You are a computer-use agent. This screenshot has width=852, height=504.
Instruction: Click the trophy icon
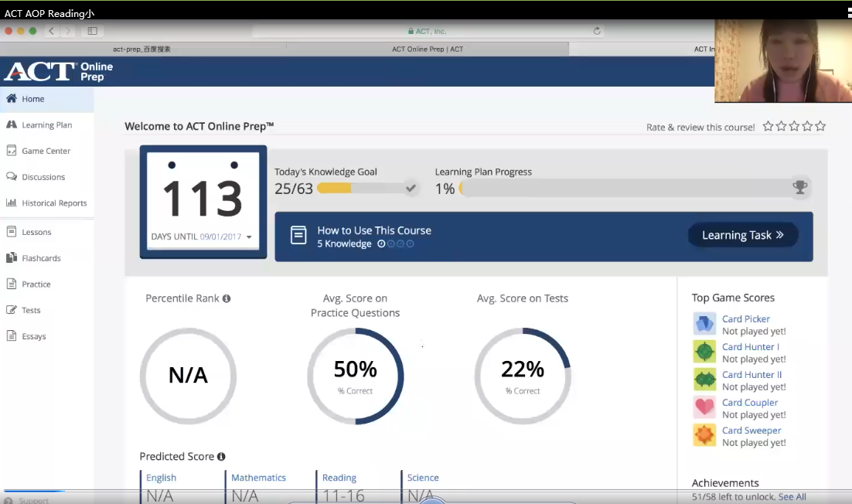click(800, 187)
